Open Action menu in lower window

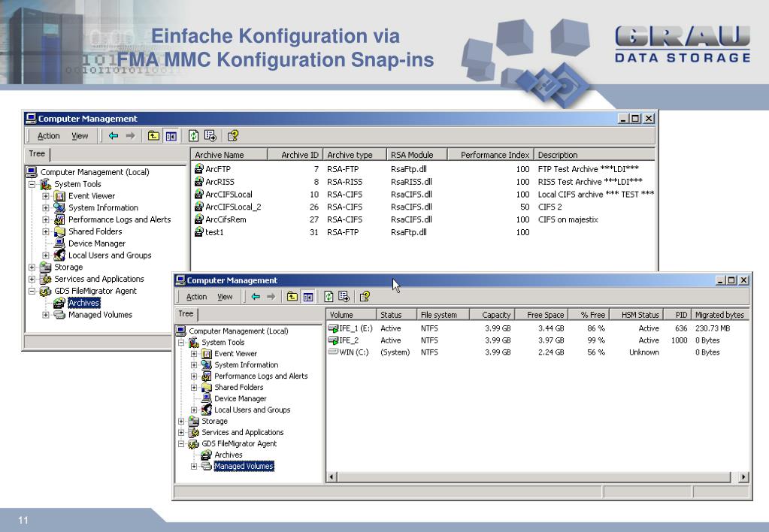pos(197,297)
